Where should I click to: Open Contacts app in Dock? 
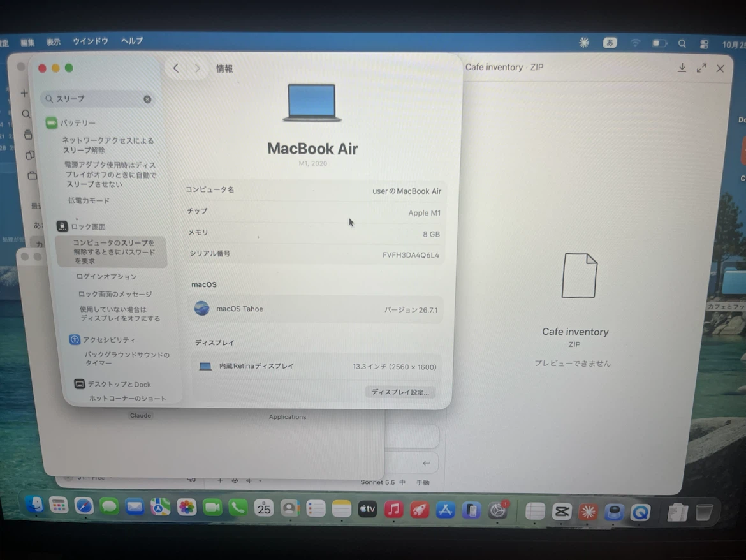[x=289, y=508]
